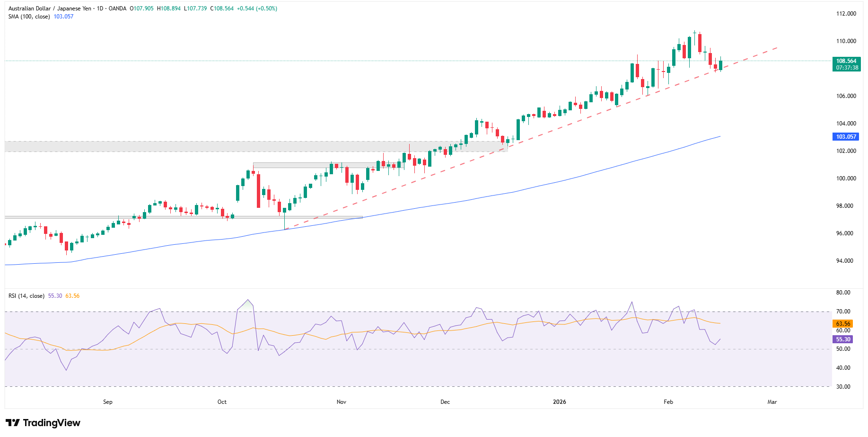Click the countdown timer 07:37:38
The height and width of the screenshot is (437, 868).
click(846, 68)
